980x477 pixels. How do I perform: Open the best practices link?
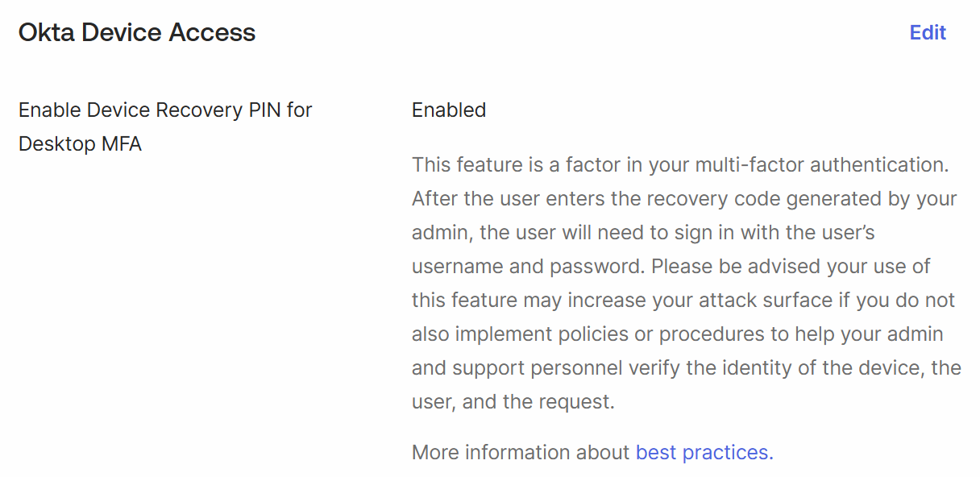pyautogui.click(x=704, y=453)
